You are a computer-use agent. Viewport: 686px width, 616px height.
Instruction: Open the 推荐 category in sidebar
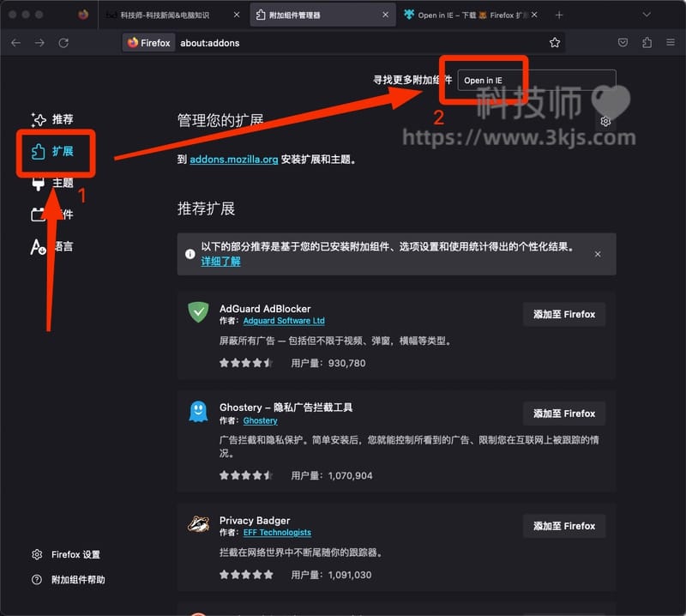(x=52, y=119)
